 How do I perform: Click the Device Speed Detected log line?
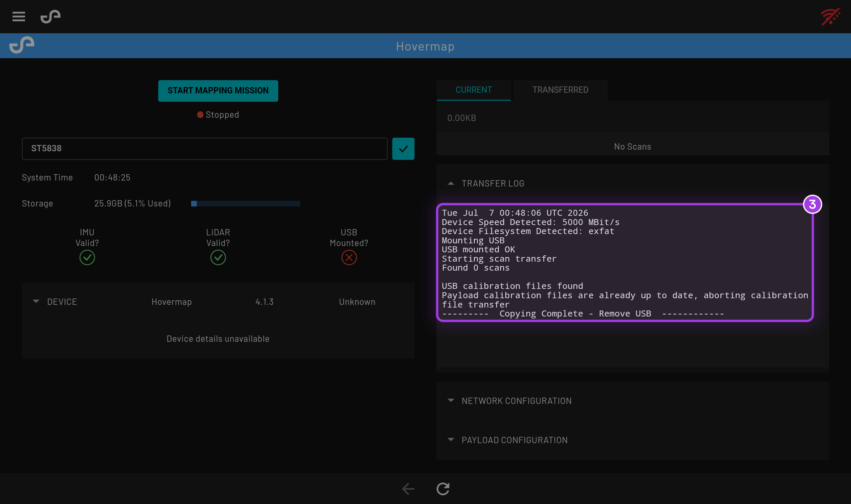coord(531,222)
